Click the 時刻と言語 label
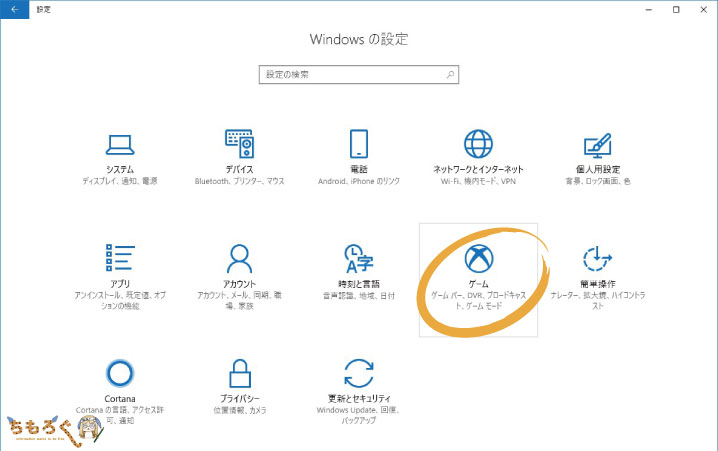The image size is (718, 451). click(x=359, y=284)
